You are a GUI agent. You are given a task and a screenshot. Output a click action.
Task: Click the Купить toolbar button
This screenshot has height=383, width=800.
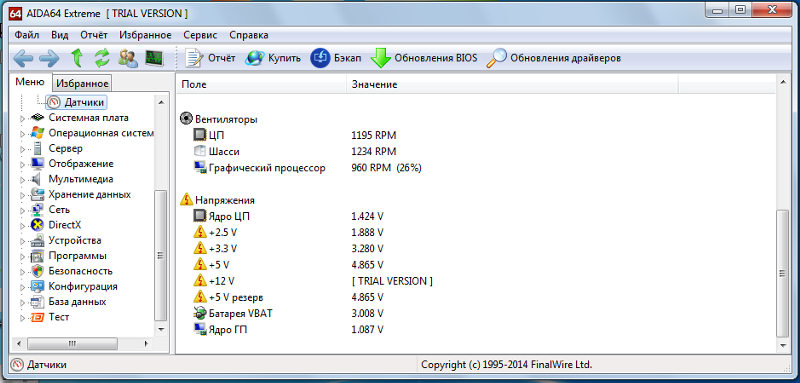click(273, 58)
